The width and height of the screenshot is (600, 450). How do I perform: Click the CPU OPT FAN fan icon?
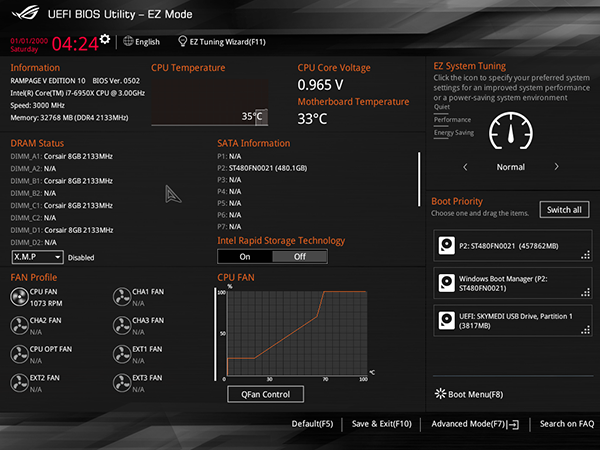pyautogui.click(x=19, y=354)
